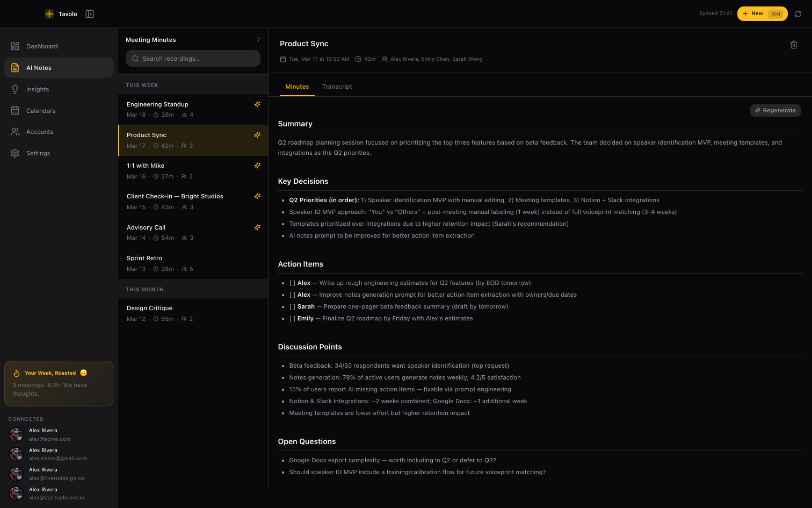
Task: Delete the Product Sync meeting via trash icon
Action: tap(793, 45)
